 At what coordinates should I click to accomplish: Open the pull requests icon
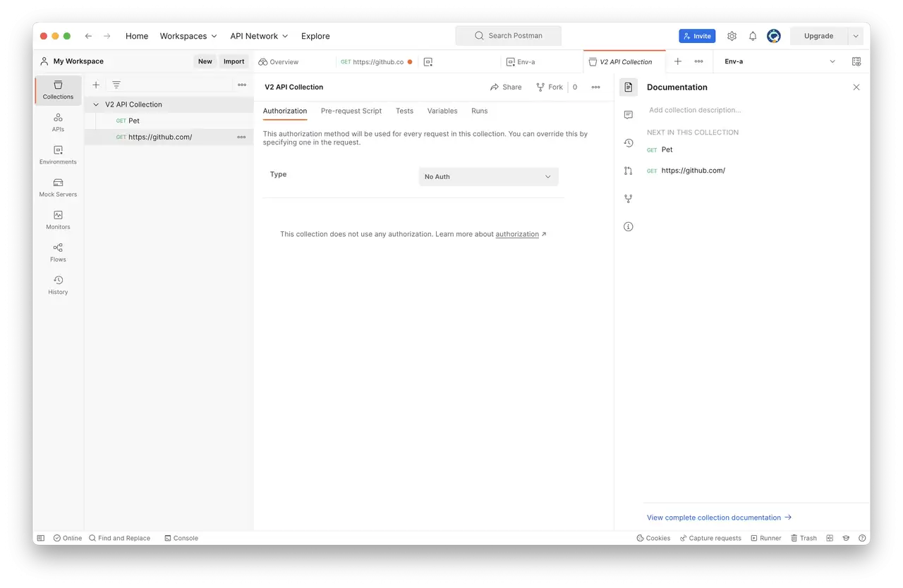[x=629, y=171]
